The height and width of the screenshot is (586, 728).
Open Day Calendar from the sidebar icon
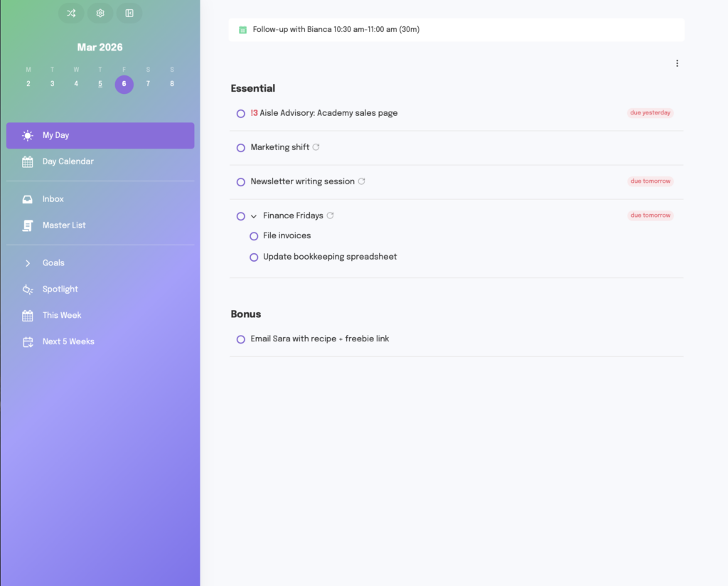(x=27, y=161)
